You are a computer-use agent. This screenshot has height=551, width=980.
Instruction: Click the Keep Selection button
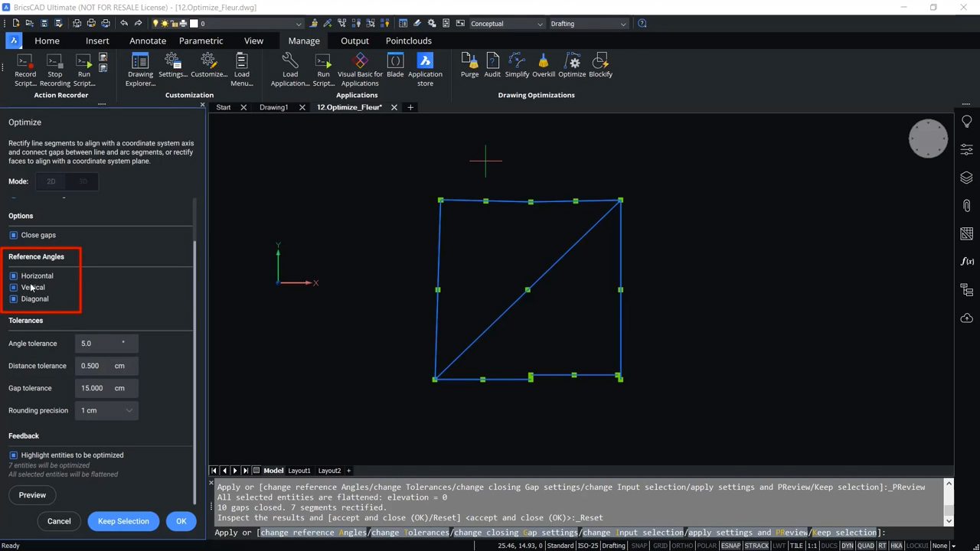tap(123, 521)
